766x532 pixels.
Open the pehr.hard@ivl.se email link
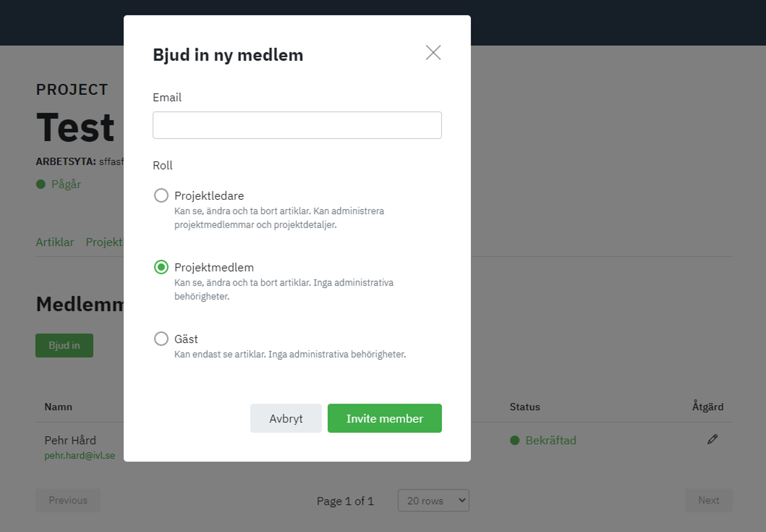coord(80,455)
